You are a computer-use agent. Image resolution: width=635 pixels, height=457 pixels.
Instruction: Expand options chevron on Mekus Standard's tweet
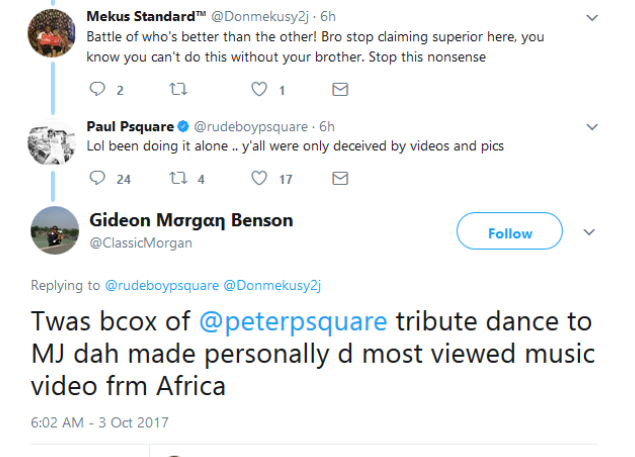591,18
